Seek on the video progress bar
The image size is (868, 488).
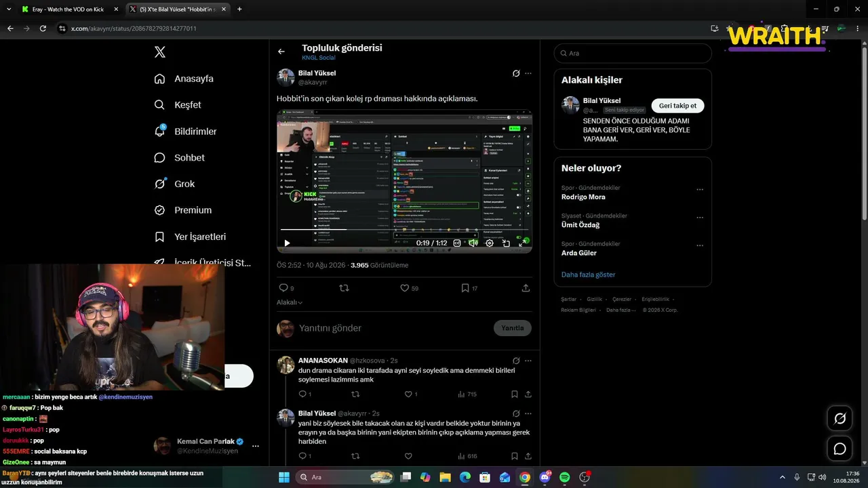click(404, 230)
